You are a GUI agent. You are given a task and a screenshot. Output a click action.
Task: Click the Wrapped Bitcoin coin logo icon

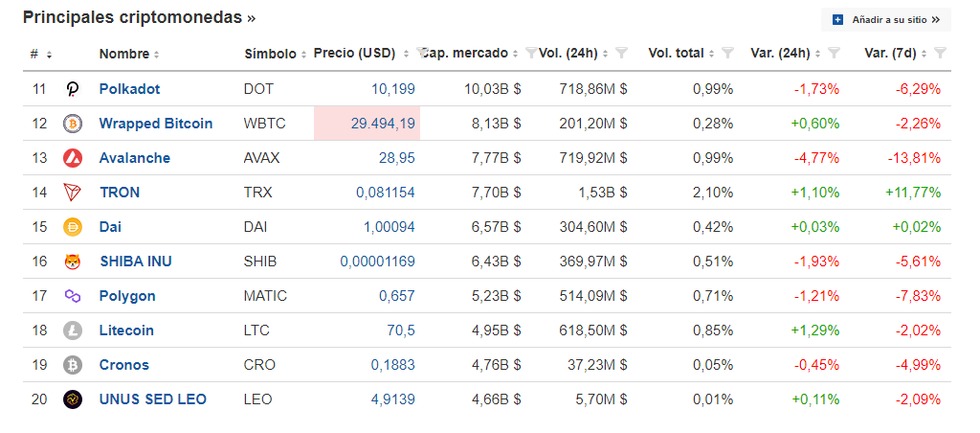click(x=73, y=124)
